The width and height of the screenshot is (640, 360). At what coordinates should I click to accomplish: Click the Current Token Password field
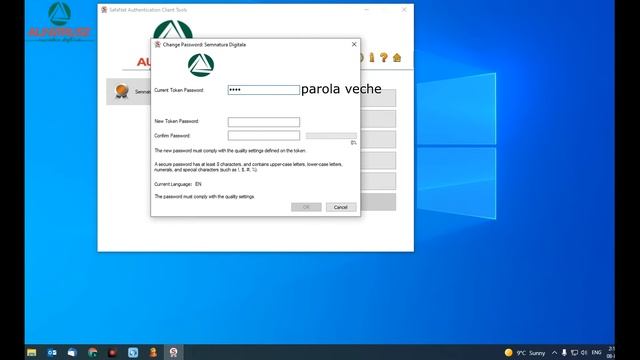[264, 90]
